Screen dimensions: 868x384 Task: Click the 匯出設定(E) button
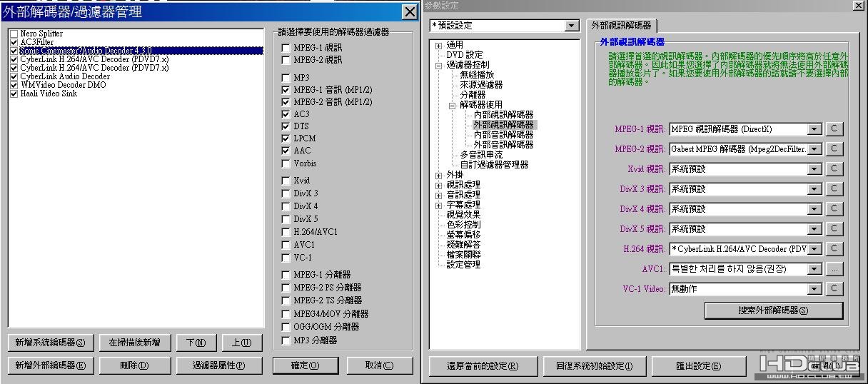pos(699,366)
